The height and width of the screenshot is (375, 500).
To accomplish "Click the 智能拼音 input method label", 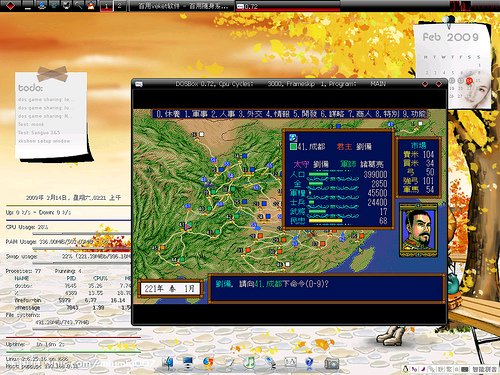I will click(484, 369).
